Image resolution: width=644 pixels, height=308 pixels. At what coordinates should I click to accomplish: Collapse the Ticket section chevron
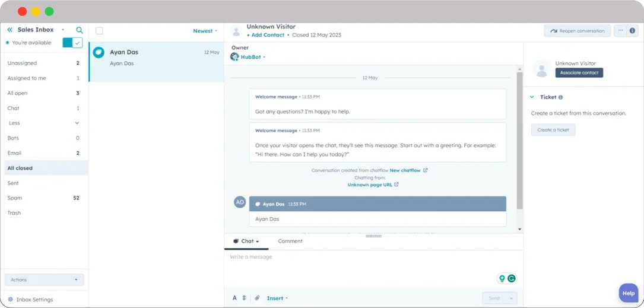(x=532, y=97)
